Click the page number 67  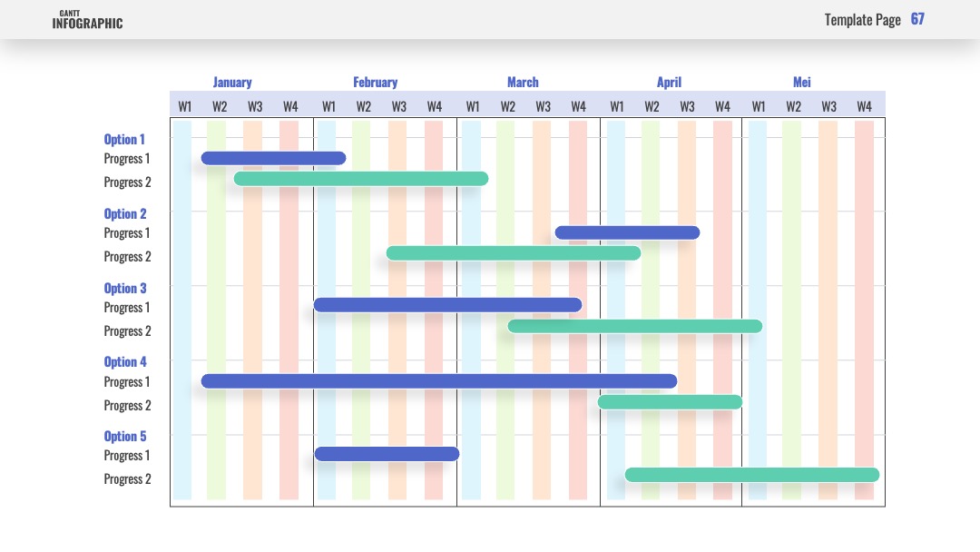pyautogui.click(x=916, y=19)
